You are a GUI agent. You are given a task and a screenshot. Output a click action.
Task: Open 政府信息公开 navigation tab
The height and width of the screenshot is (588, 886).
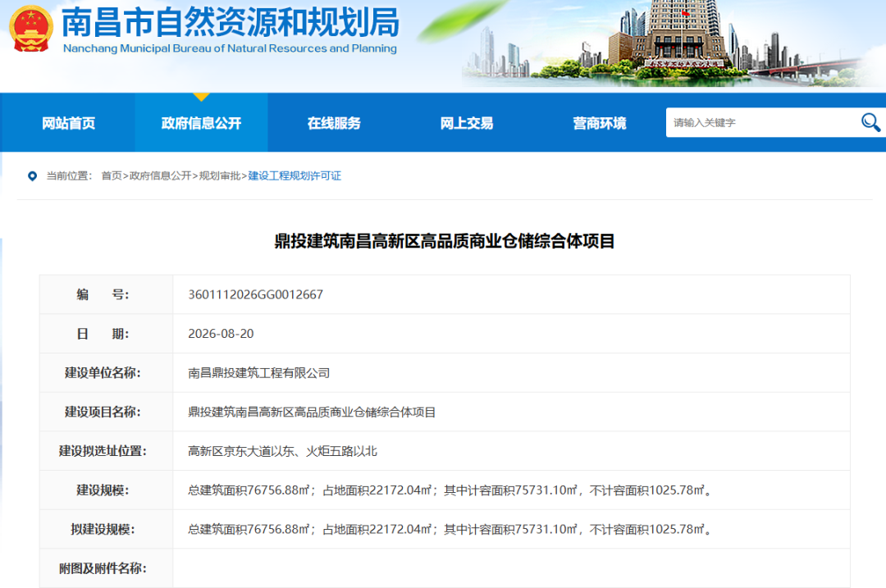[x=201, y=123]
